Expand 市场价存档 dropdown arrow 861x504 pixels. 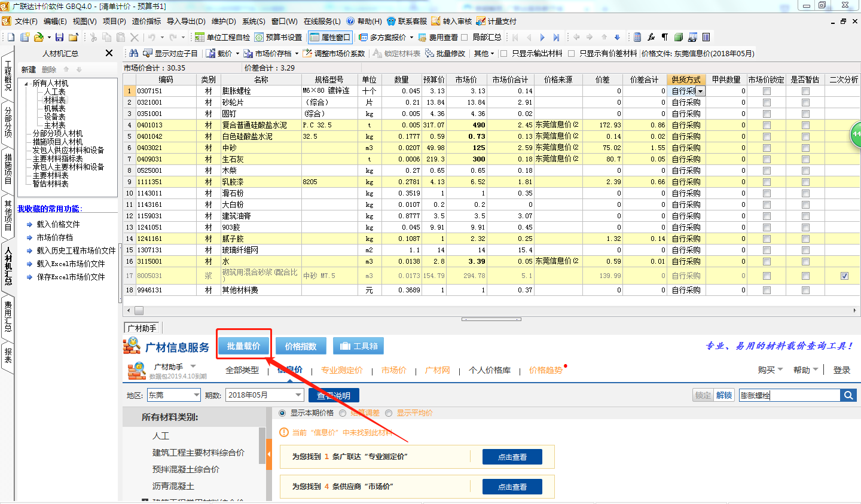click(297, 54)
